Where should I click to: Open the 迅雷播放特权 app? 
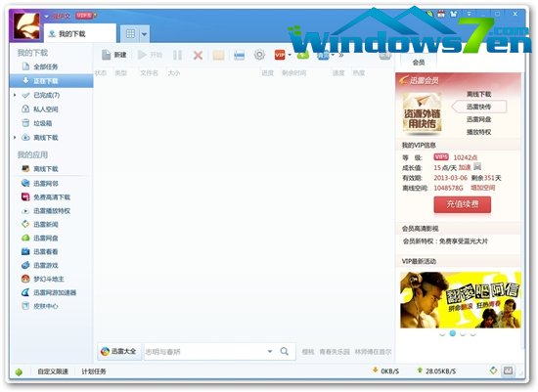(52, 210)
